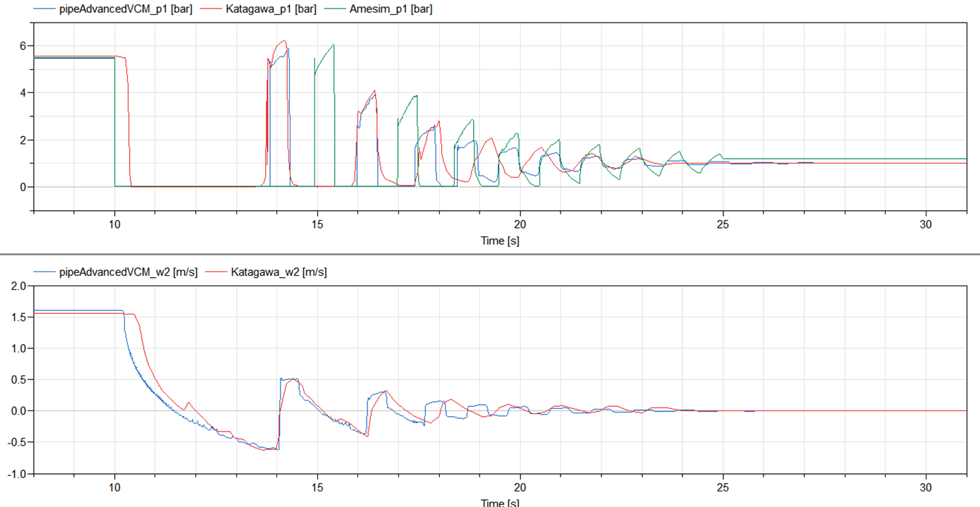The width and height of the screenshot is (980, 507).
Task: Click tick label 2.0 on the velocity axis
Action: (x=18, y=286)
